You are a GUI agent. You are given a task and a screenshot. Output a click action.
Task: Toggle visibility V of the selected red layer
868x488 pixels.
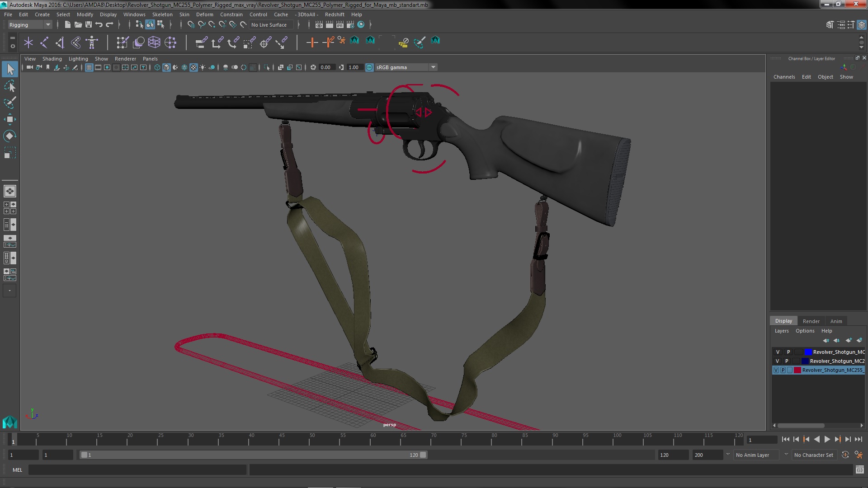[776, 370]
